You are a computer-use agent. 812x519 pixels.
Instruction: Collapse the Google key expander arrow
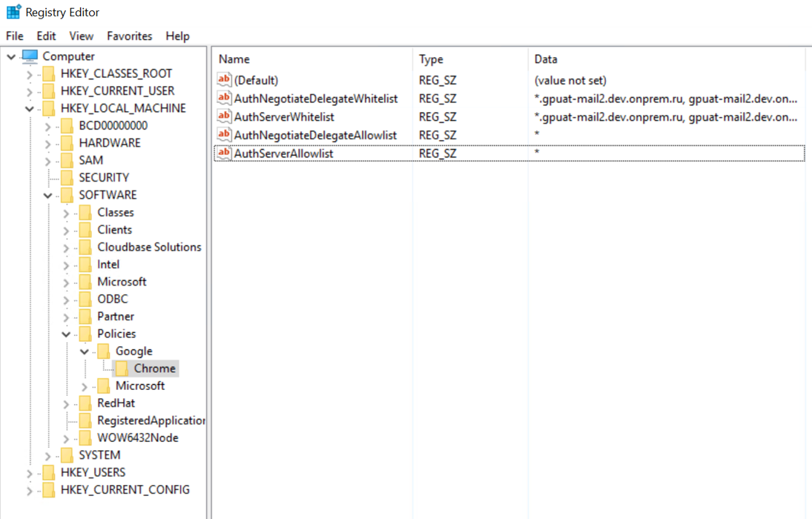click(x=85, y=351)
